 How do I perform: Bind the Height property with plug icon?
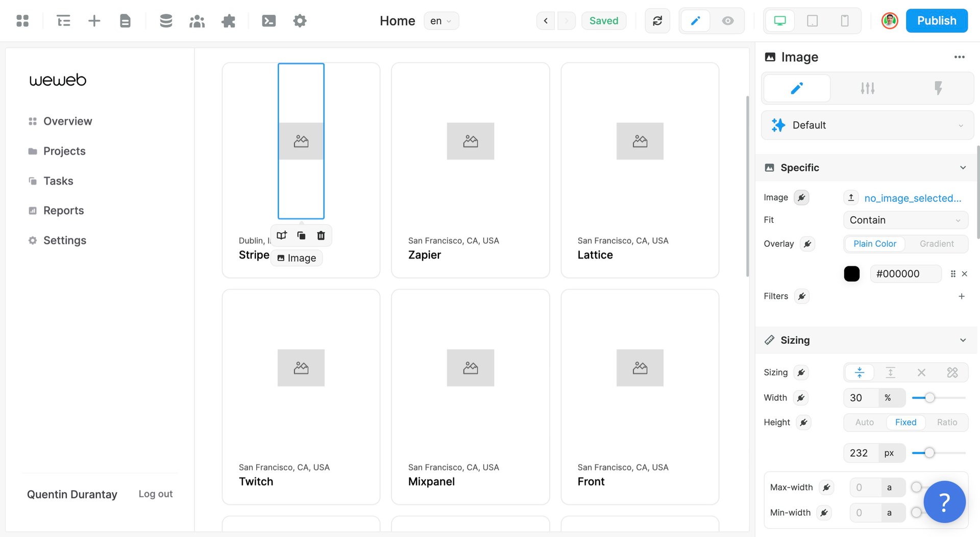tap(804, 422)
